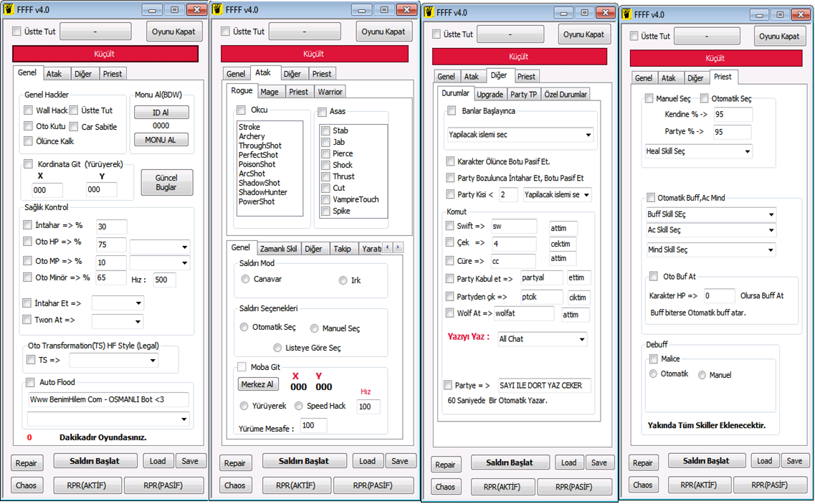
Task: Select the Canavar attack mode radio
Action: (x=245, y=280)
